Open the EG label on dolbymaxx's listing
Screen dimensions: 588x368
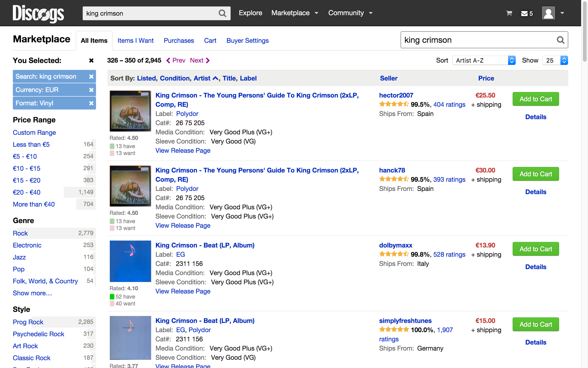(x=180, y=255)
